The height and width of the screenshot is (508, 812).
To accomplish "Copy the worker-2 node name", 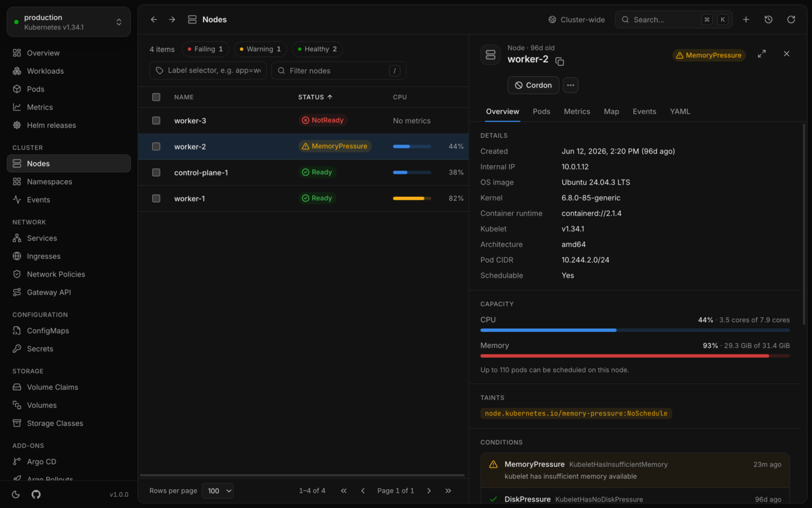I will point(560,61).
